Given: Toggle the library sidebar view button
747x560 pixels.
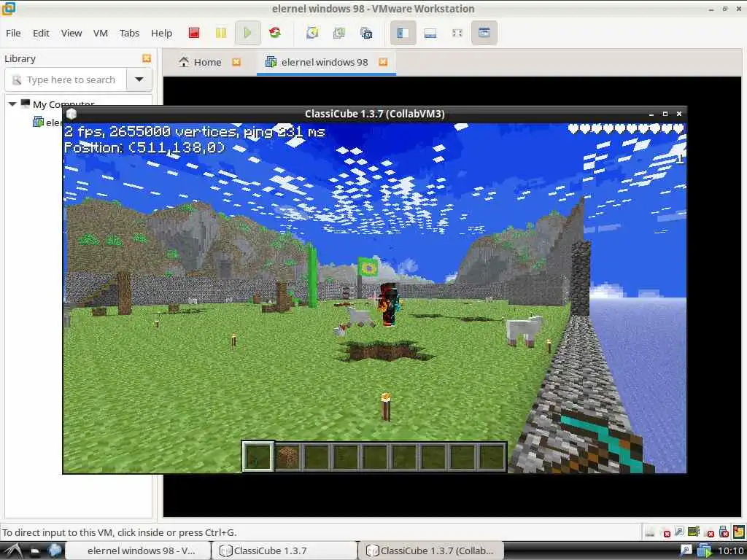Looking at the screenshot, I should (x=403, y=33).
